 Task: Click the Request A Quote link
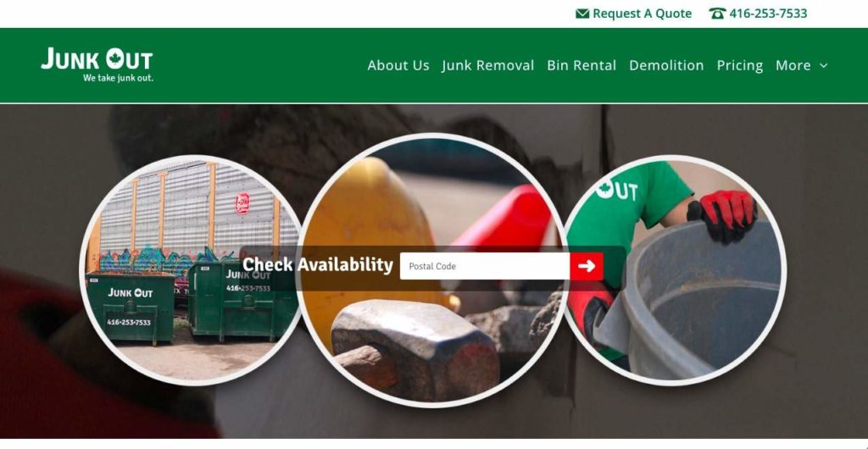pyautogui.click(x=643, y=14)
